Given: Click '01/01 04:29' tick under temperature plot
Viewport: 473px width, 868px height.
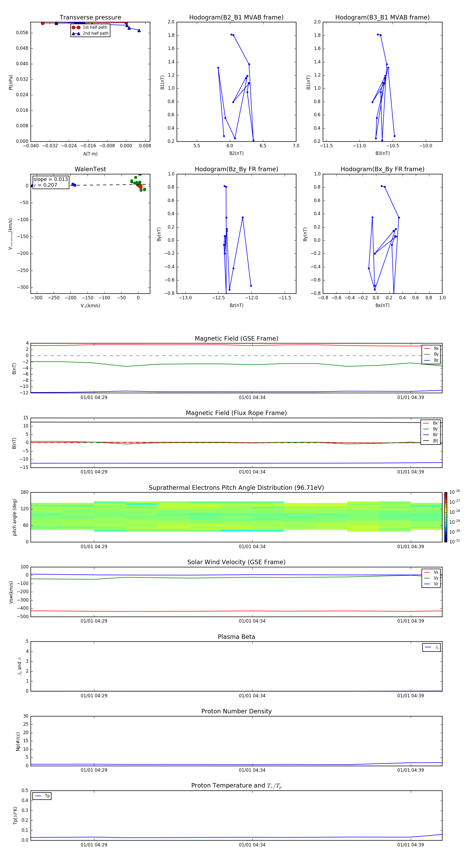Looking at the screenshot, I should click(94, 845).
